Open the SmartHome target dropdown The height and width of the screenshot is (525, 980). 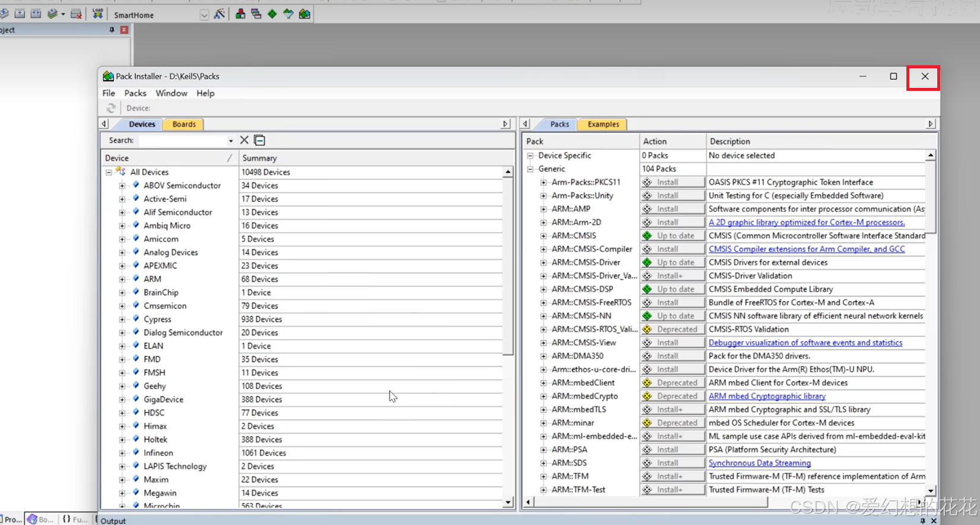pyautogui.click(x=204, y=15)
